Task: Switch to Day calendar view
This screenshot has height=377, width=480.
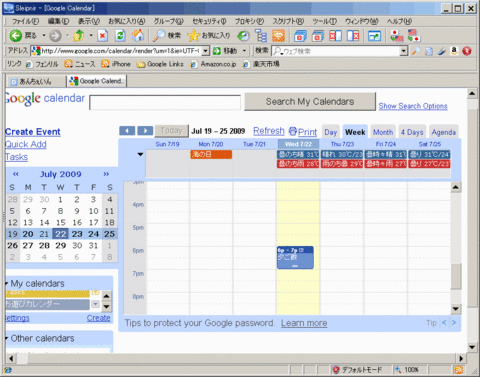Action: [x=331, y=132]
